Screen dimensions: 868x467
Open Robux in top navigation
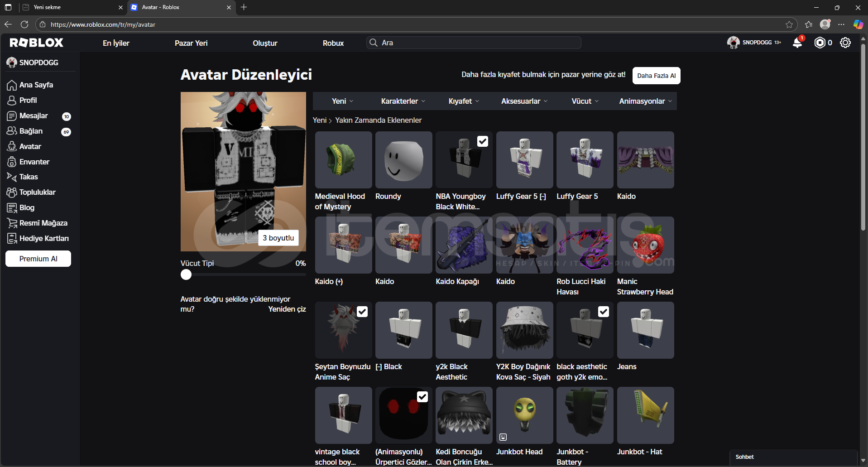[333, 43]
